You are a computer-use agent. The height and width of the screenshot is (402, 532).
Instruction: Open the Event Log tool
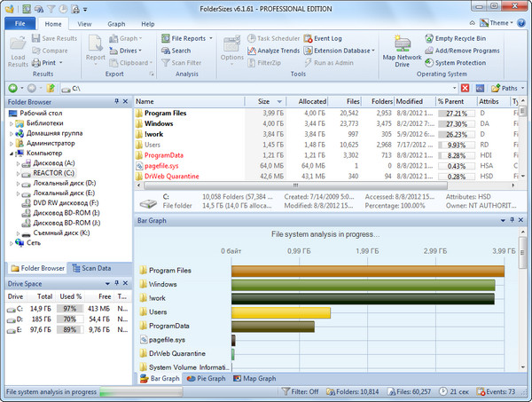326,39
